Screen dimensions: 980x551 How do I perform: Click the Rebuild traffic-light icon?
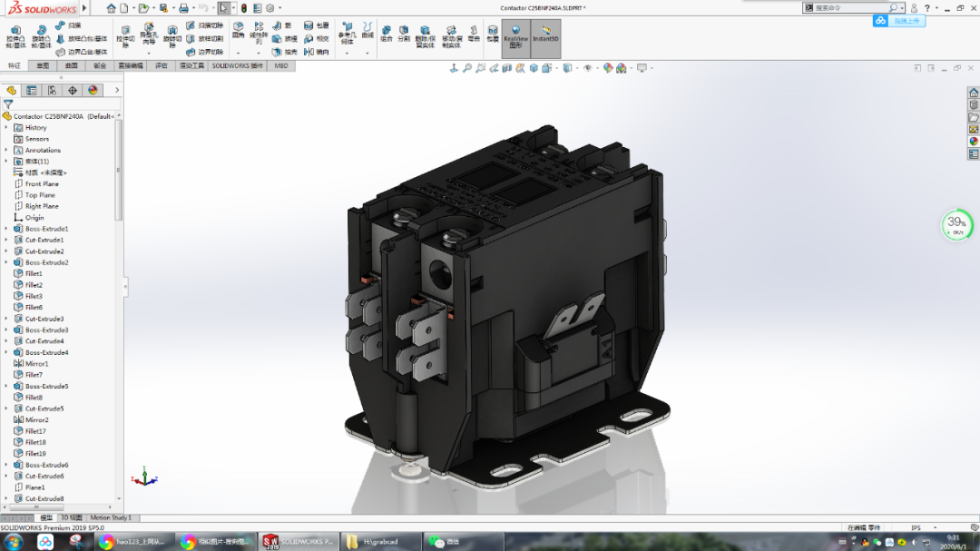pos(244,8)
